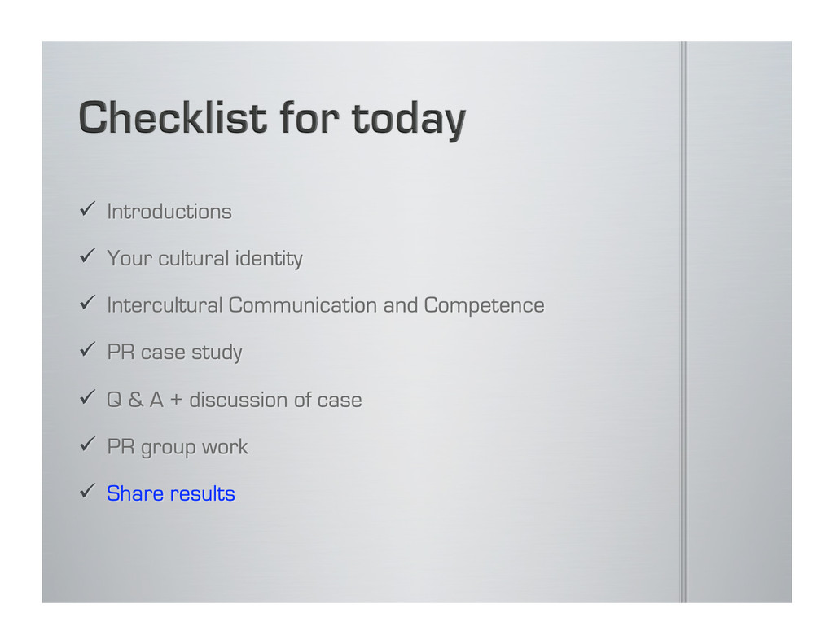Viewport: 834px width, 644px height.
Task: Select the Introductions bullet text
Action: coord(169,212)
